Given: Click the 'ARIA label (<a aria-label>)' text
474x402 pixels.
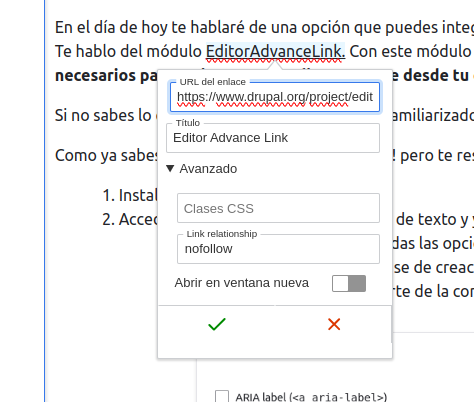Looking at the screenshot, I should coord(311,397).
